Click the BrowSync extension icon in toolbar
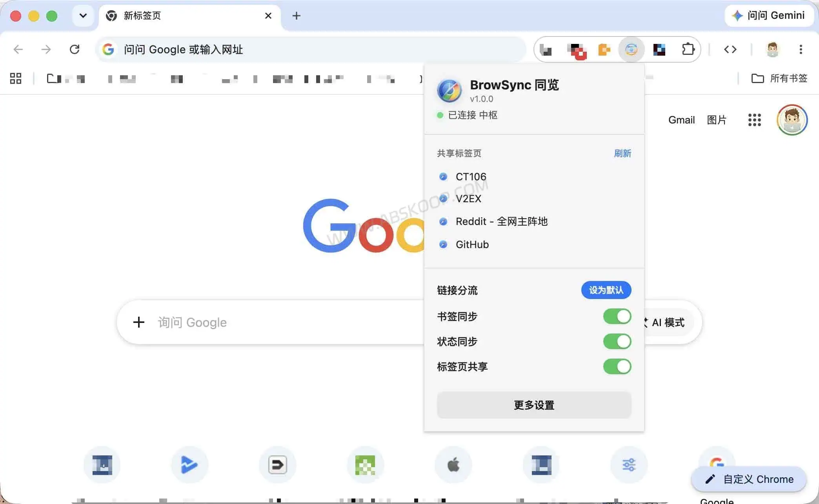Viewport: 819px width, 504px height. 631,49
